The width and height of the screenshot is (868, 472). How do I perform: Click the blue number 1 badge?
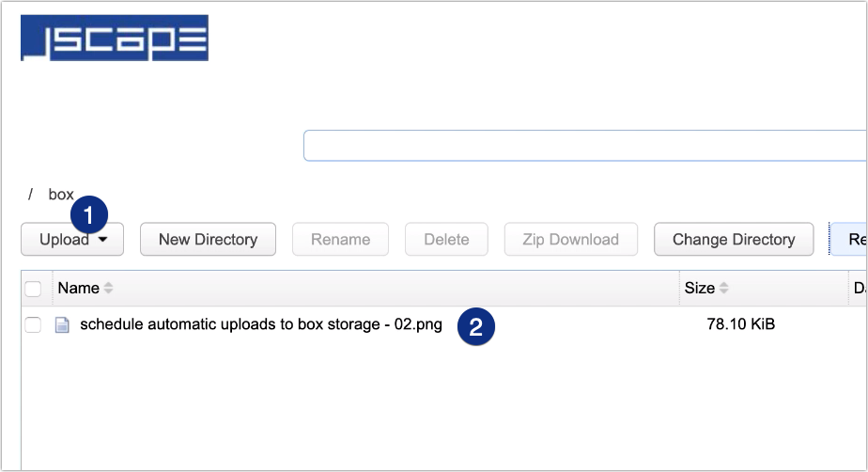point(89,215)
